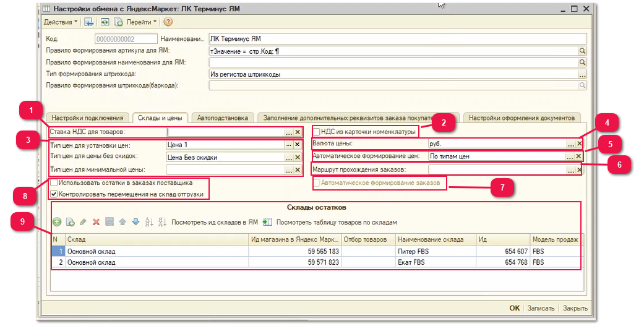Add a new warehouse row

(57, 222)
